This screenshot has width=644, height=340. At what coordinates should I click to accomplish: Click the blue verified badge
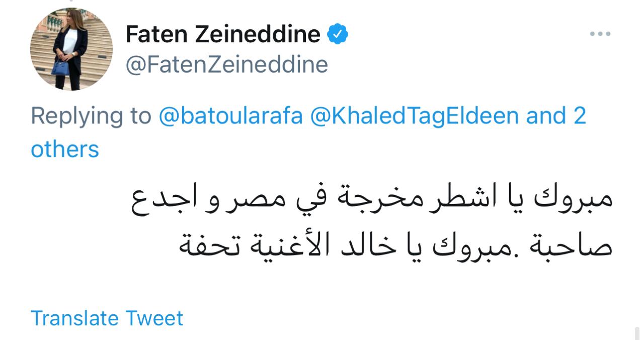(338, 35)
